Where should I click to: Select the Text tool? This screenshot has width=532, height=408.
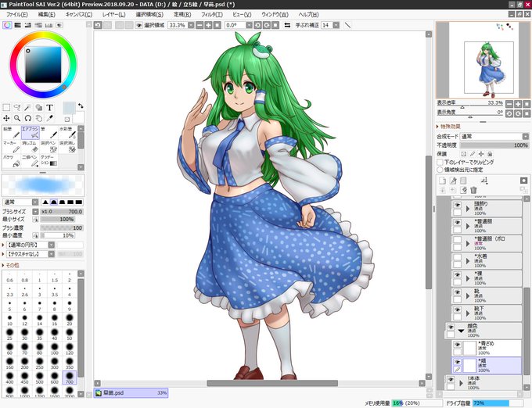click(49, 107)
